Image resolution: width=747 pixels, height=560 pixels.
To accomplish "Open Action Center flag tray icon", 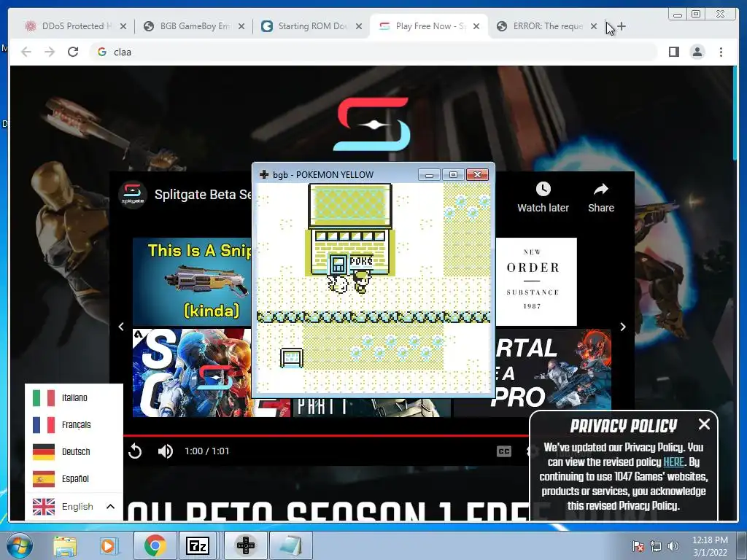I will pyautogui.click(x=638, y=545).
